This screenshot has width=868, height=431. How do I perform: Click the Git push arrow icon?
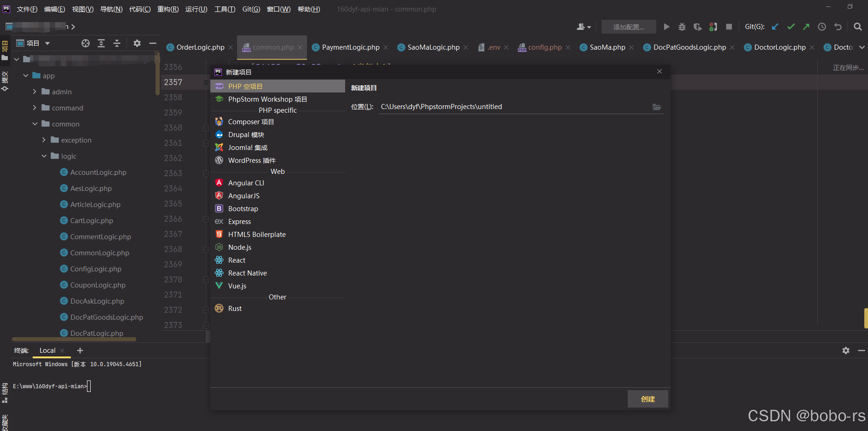806,27
